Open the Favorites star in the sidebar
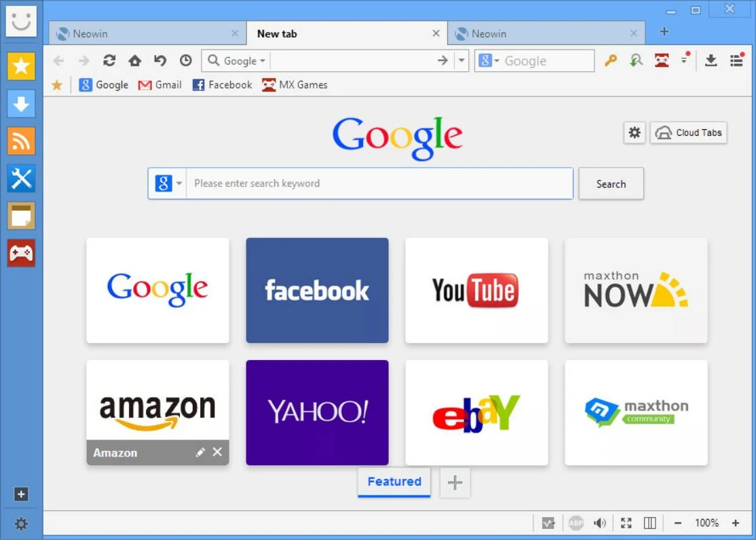 (x=21, y=66)
